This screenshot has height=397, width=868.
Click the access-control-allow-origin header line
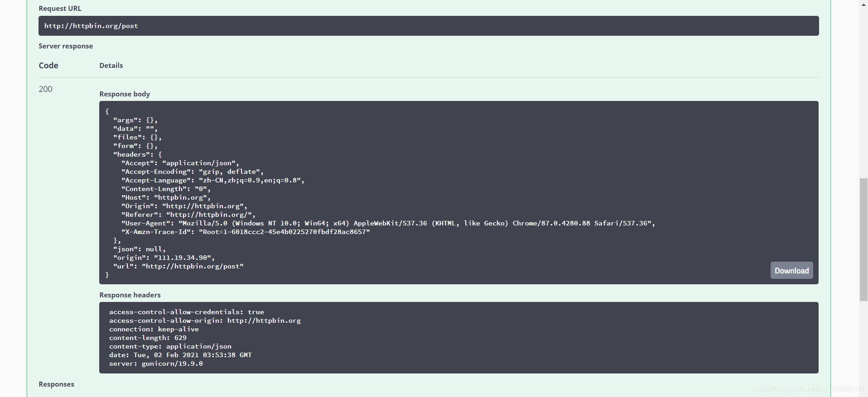point(205,320)
